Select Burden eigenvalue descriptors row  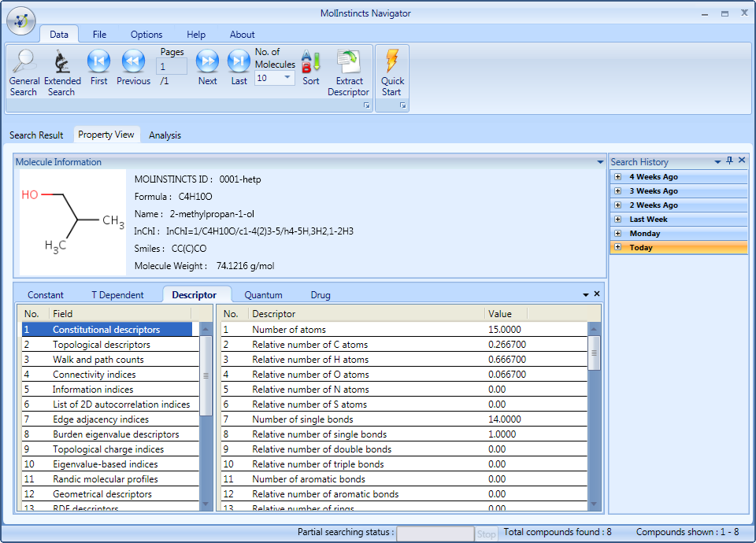pos(110,434)
